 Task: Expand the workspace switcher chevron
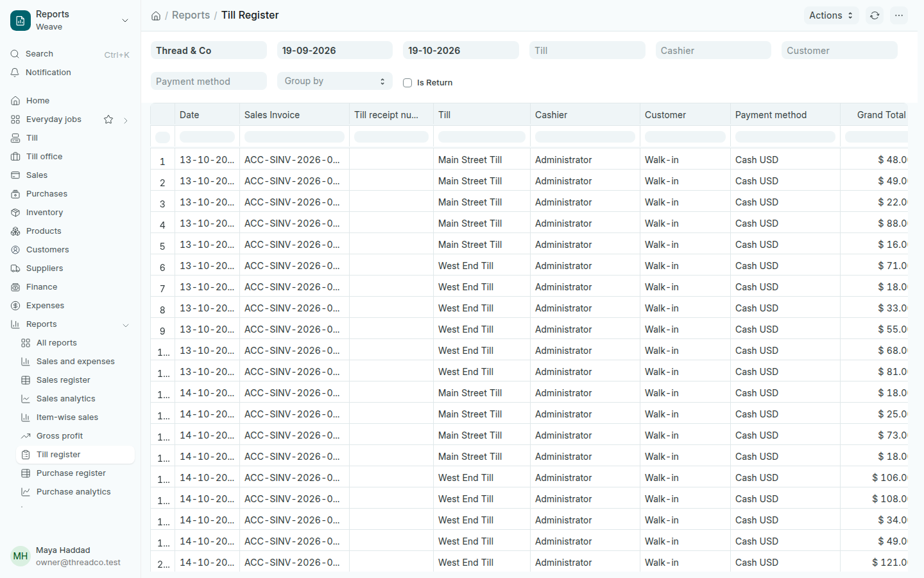125,21
